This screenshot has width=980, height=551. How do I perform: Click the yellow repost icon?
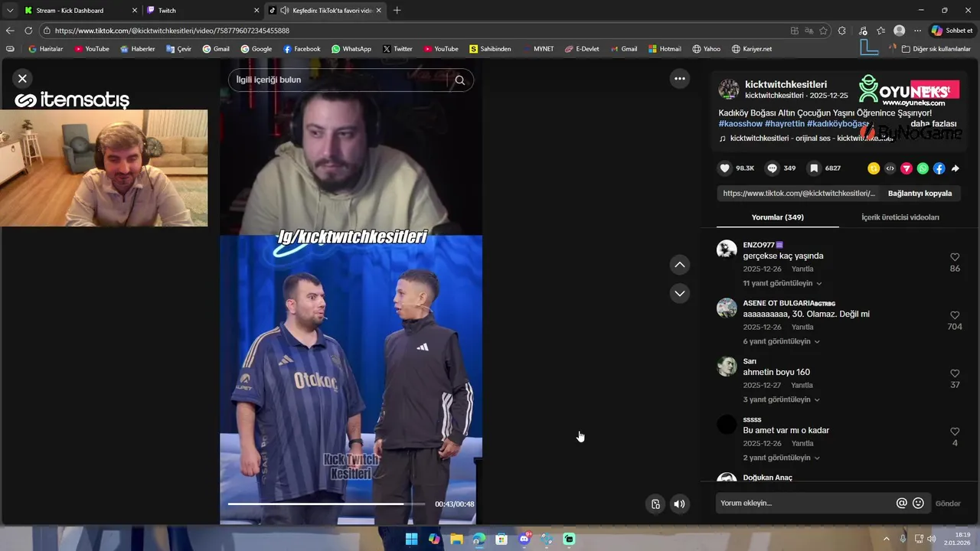coord(874,168)
